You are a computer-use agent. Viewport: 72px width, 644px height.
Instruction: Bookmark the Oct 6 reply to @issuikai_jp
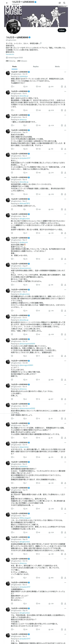point(62,110)
